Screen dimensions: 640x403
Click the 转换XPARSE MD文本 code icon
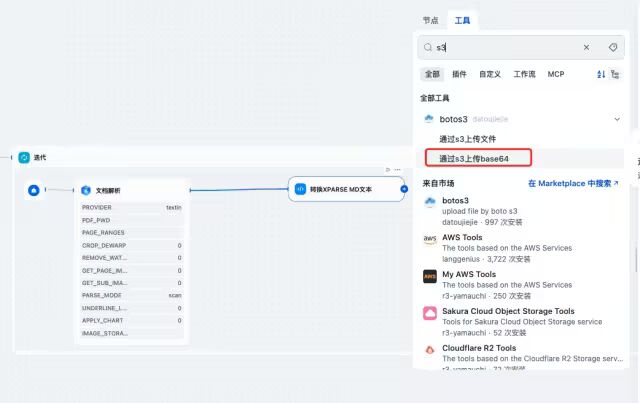[300, 189]
